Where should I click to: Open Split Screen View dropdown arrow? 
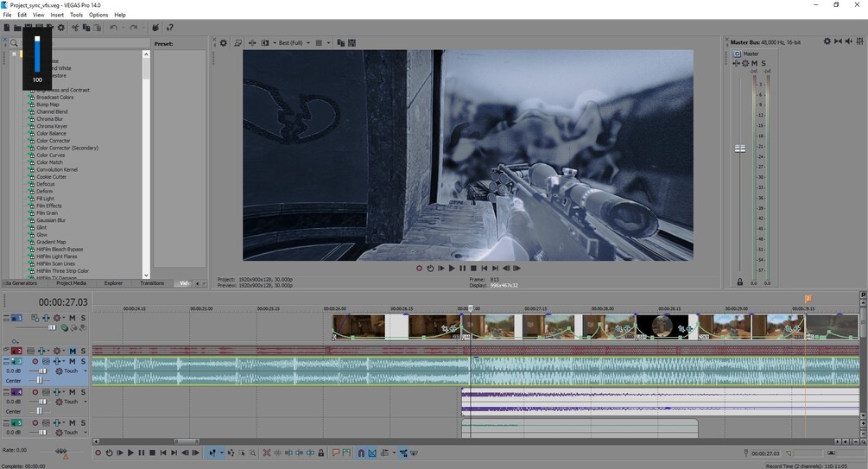click(x=274, y=42)
